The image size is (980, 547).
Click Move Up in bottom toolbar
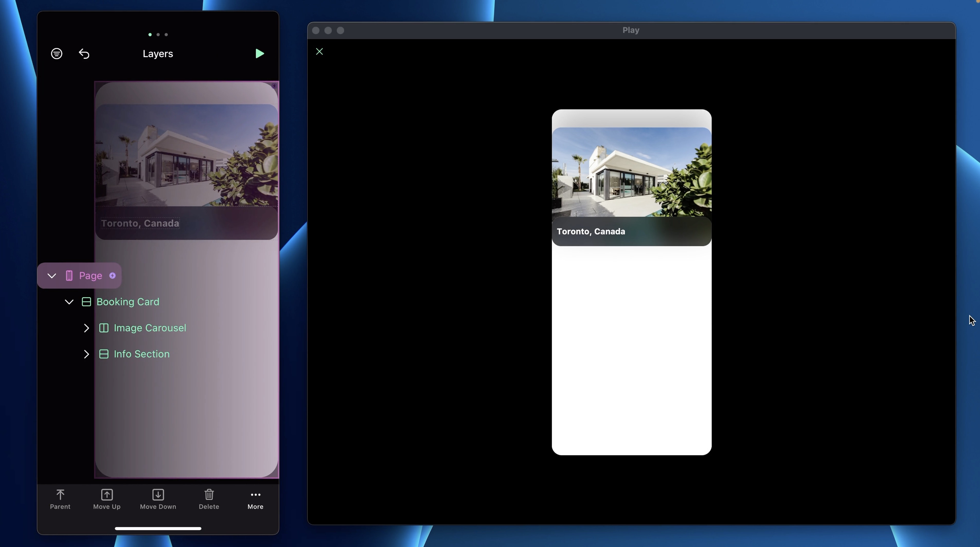click(106, 499)
